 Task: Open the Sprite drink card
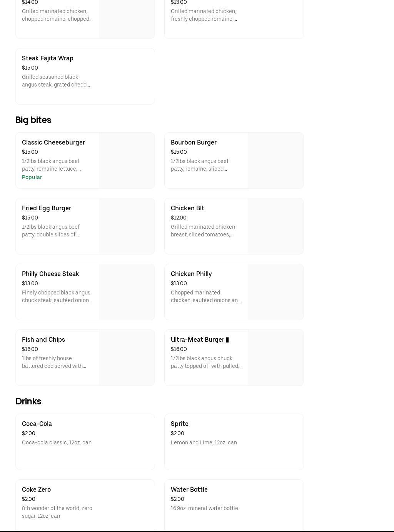[234, 442]
